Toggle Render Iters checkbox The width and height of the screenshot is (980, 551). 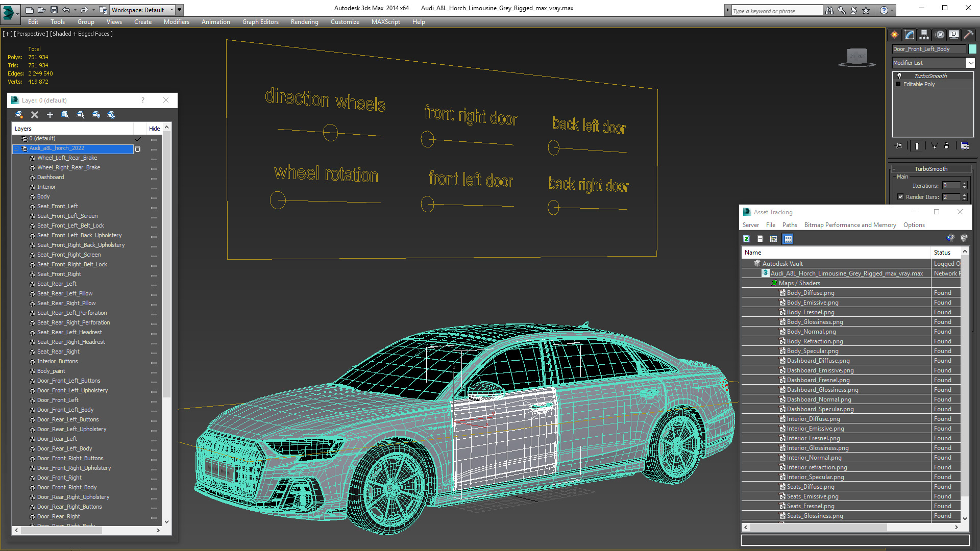(900, 197)
